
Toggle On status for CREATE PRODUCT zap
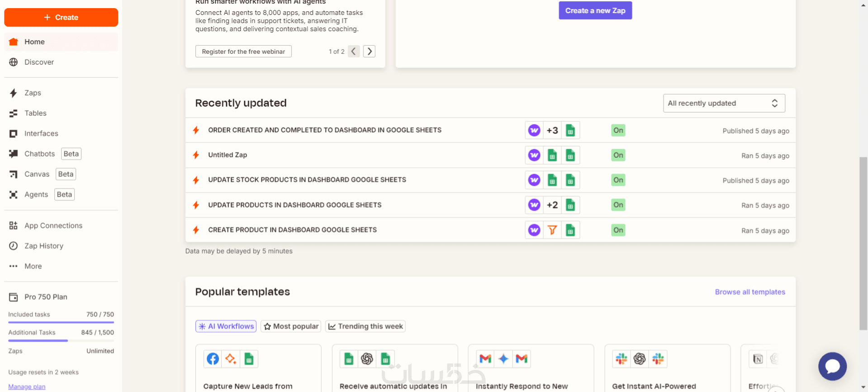click(618, 230)
